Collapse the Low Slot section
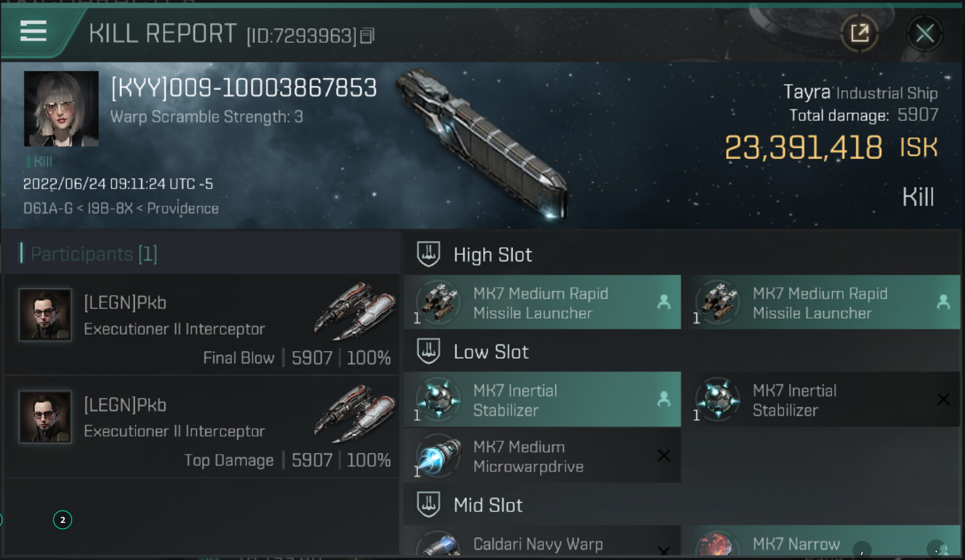The width and height of the screenshot is (965, 560). pos(428,351)
